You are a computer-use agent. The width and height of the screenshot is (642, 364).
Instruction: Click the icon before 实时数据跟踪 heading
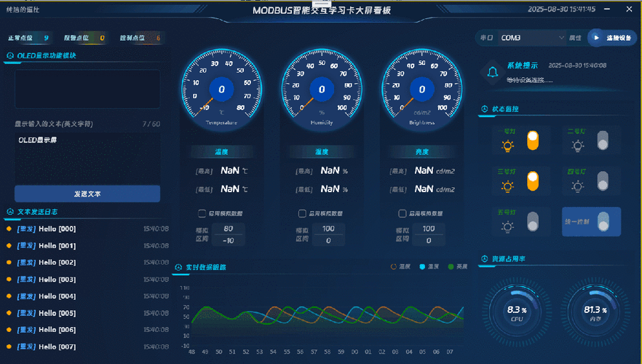coord(178,267)
